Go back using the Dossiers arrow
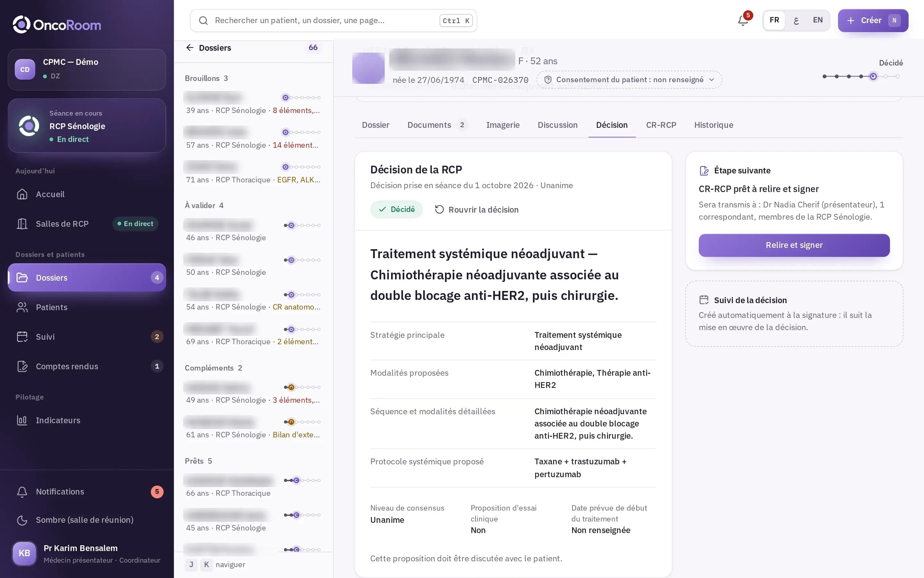 pyautogui.click(x=189, y=48)
